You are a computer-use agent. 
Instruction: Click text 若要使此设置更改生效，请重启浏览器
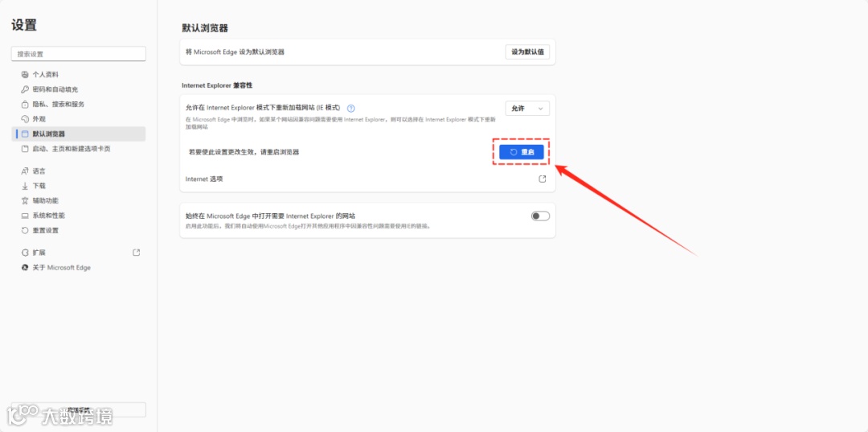coord(244,152)
